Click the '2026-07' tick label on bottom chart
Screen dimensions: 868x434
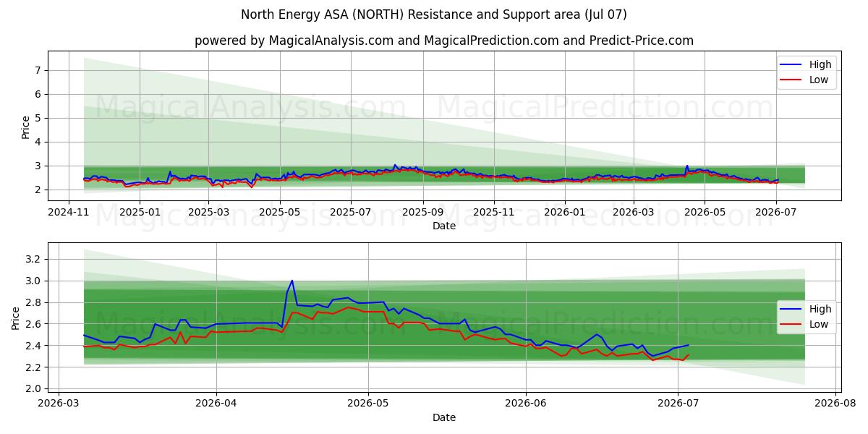pos(678,404)
